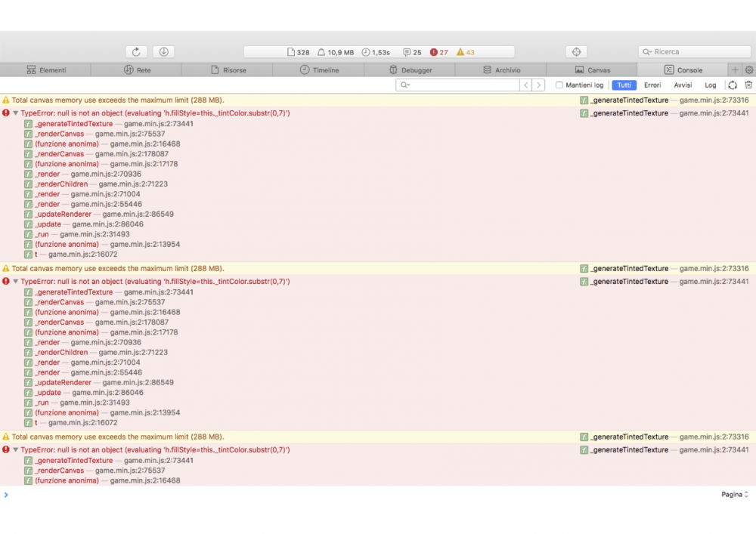Open inspector settings gear icon

pyautogui.click(x=749, y=70)
